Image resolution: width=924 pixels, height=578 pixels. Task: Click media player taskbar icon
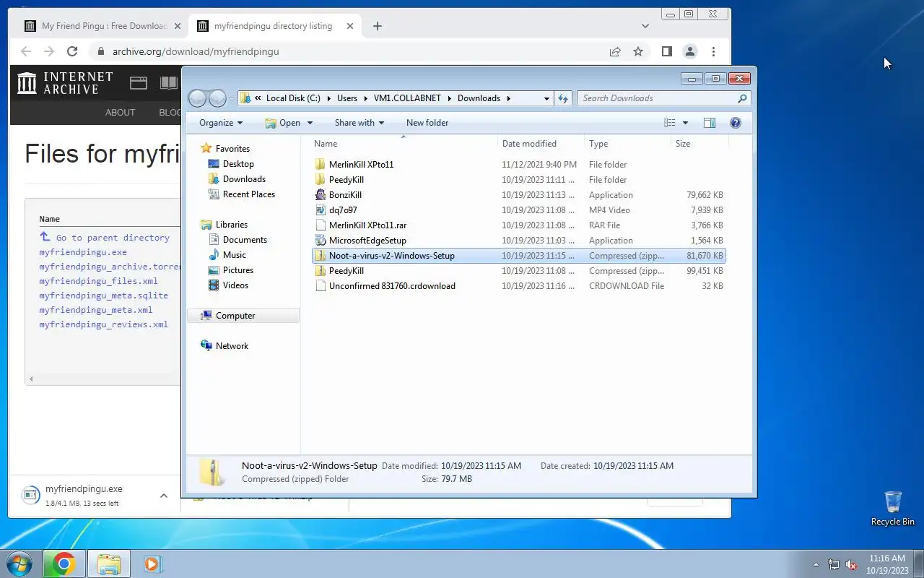[152, 564]
